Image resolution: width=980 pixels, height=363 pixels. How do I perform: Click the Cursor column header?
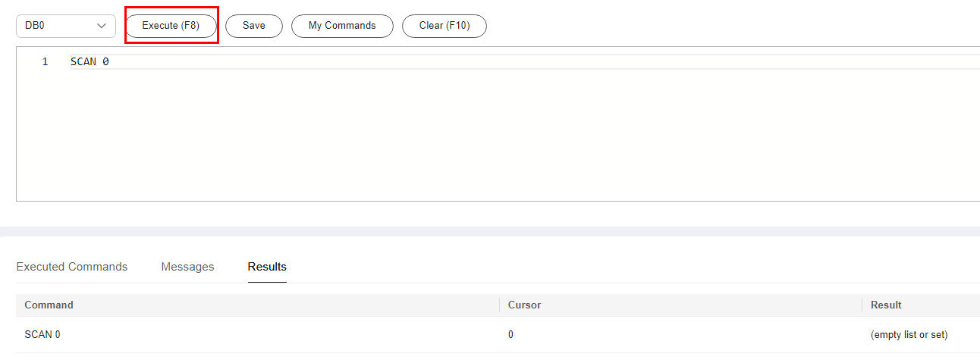point(524,305)
